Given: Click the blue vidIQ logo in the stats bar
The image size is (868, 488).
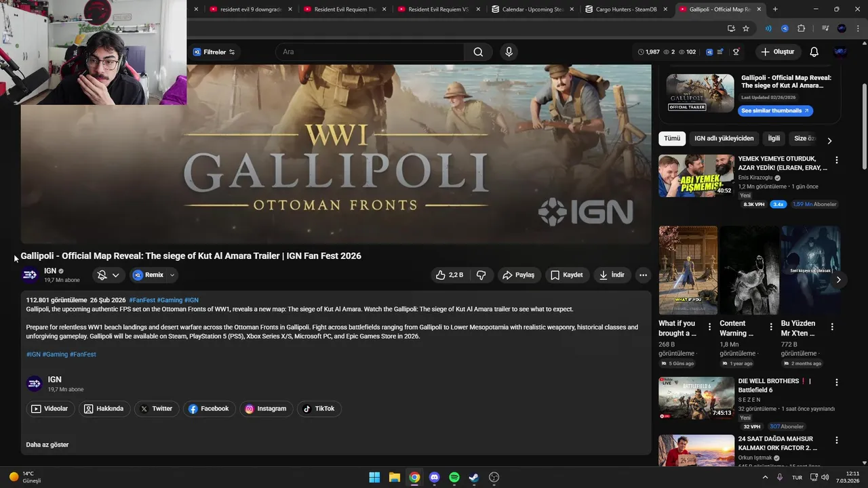Looking at the screenshot, I should coord(709,52).
